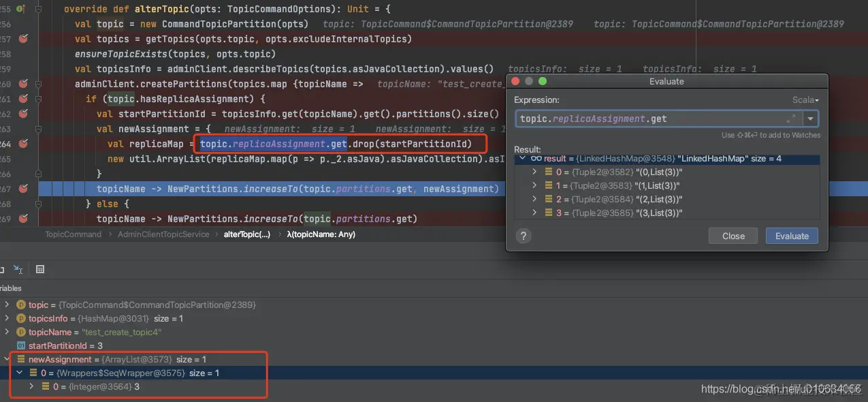Click the expand expression field icon

(792, 119)
